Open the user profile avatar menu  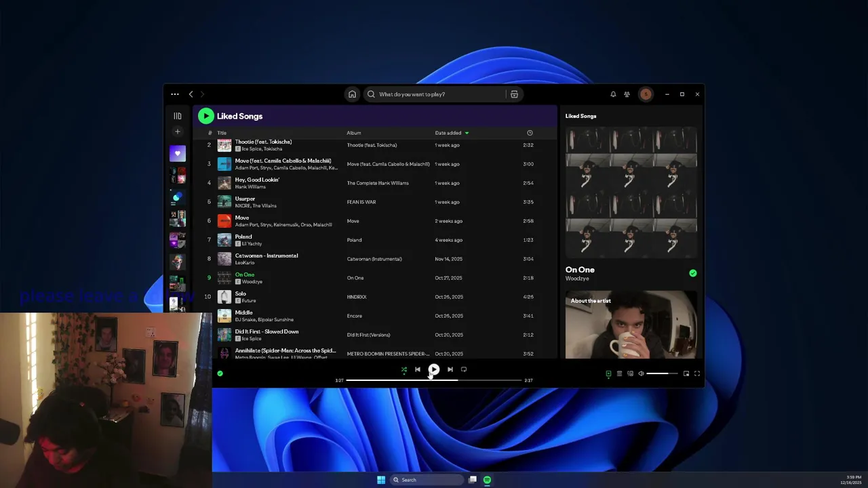(x=646, y=94)
